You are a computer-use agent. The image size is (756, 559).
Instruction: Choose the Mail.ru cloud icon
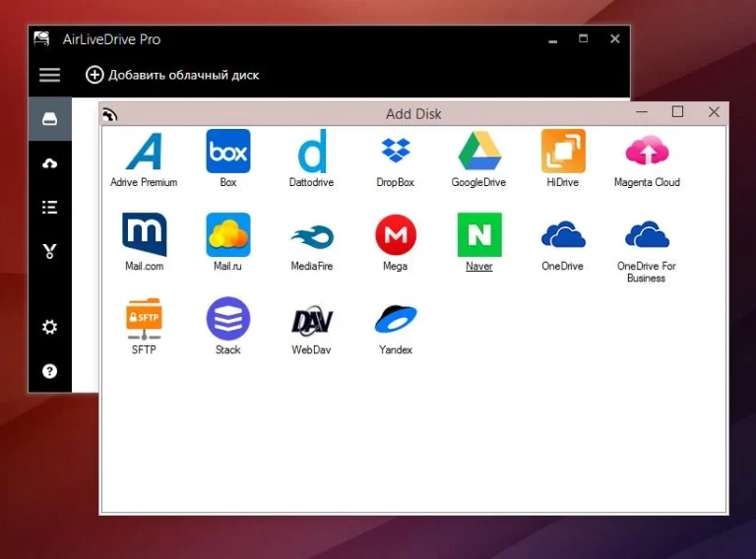[x=228, y=234]
